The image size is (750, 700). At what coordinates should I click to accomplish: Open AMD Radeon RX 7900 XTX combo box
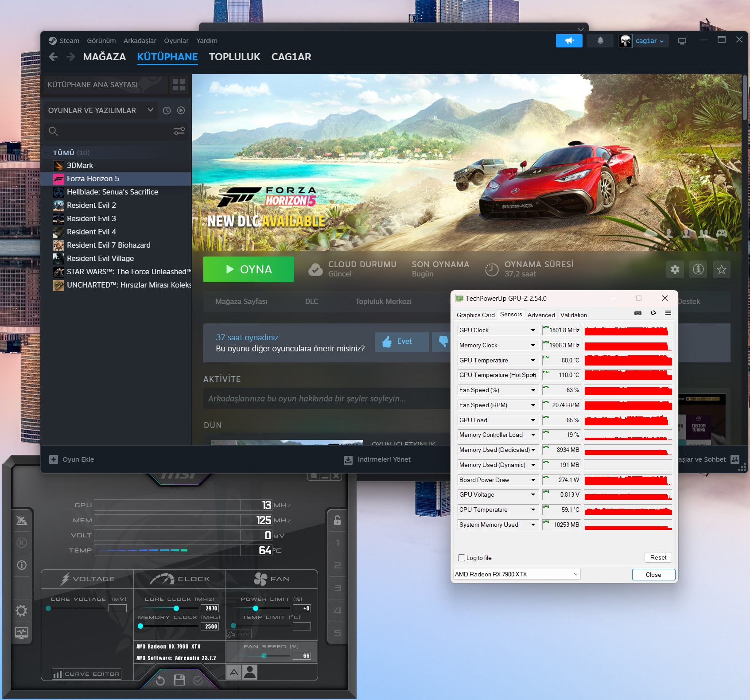[517, 574]
